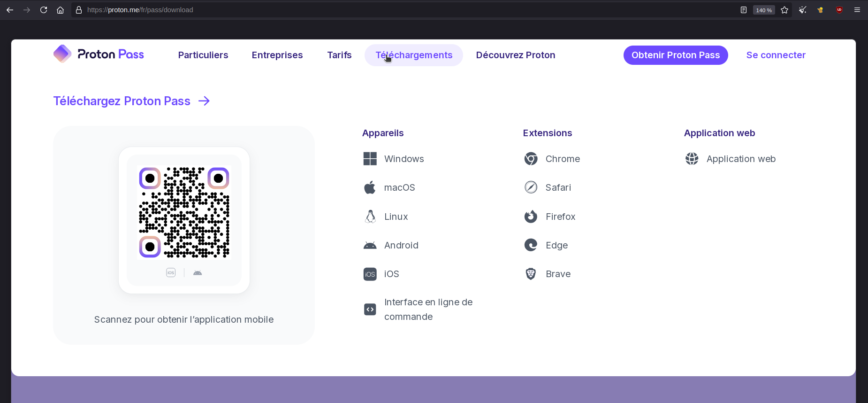Click 'Scannez pour obtenir l'application mobile' text
868x403 pixels.
pyautogui.click(x=184, y=319)
